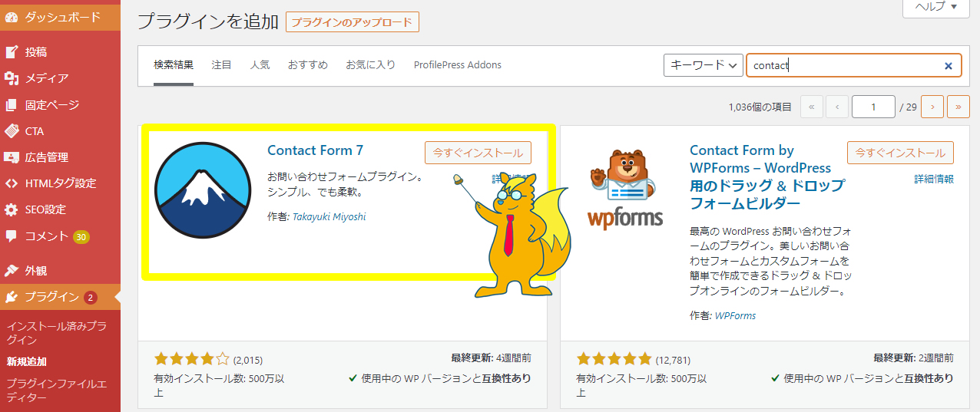Open HTMLタグ設定 in the sidebar
This screenshot has width=980, height=412.
tap(60, 183)
